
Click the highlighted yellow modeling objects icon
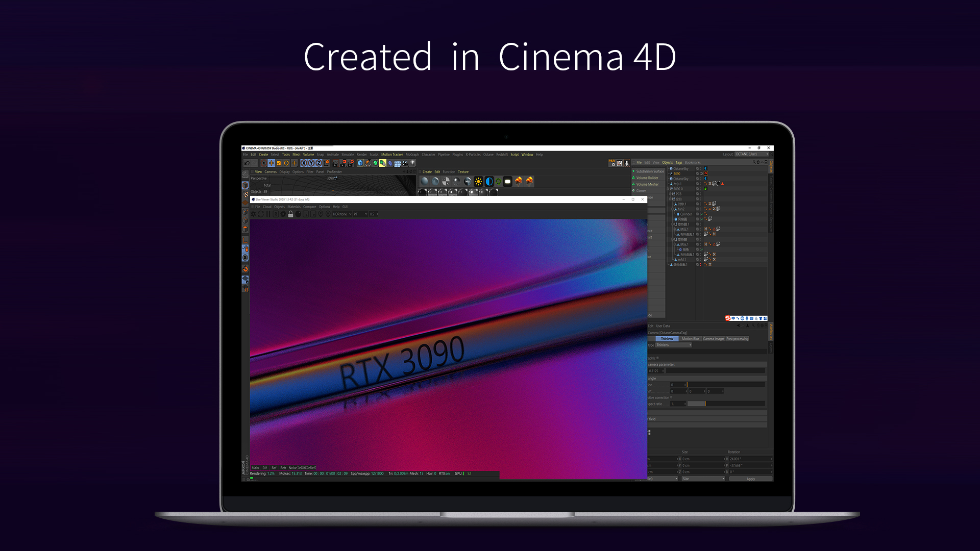tap(383, 163)
